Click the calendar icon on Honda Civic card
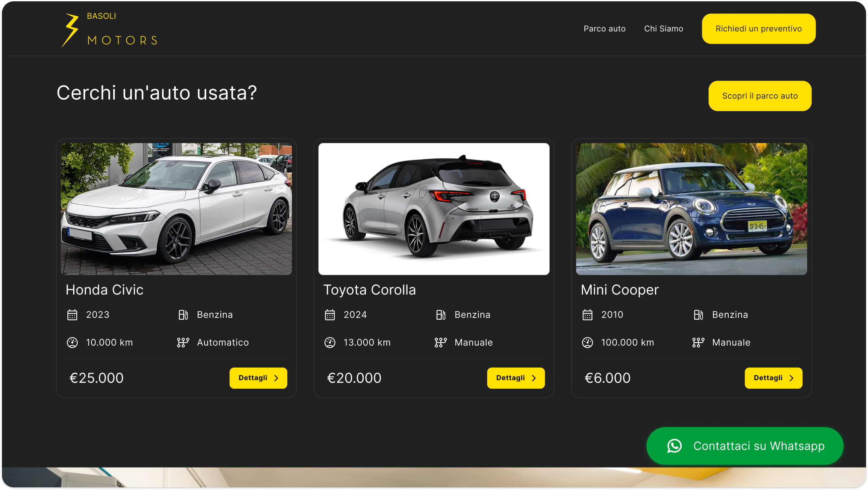The width and height of the screenshot is (868, 490). [x=72, y=315]
